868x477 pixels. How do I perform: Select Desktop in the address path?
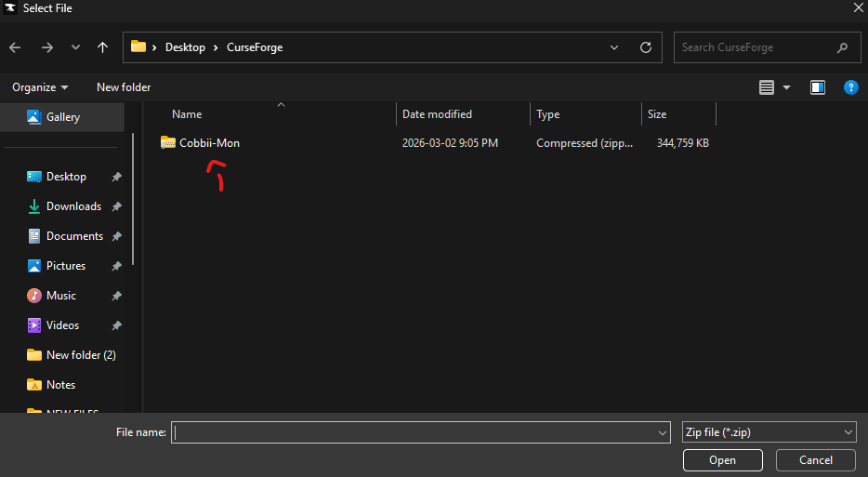click(x=185, y=47)
